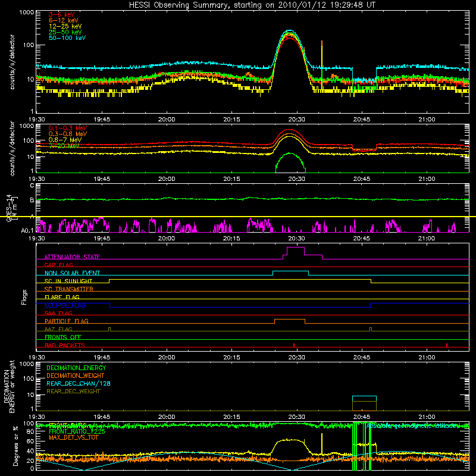The width and height of the screenshot is (476, 476).
Task: Select the 3-6 keV legend label
Action: point(62,14)
